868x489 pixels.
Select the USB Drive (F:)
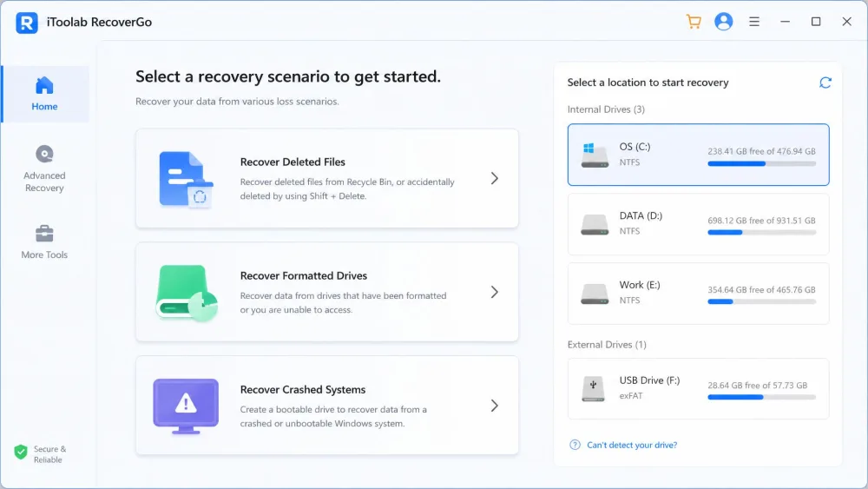(x=698, y=388)
